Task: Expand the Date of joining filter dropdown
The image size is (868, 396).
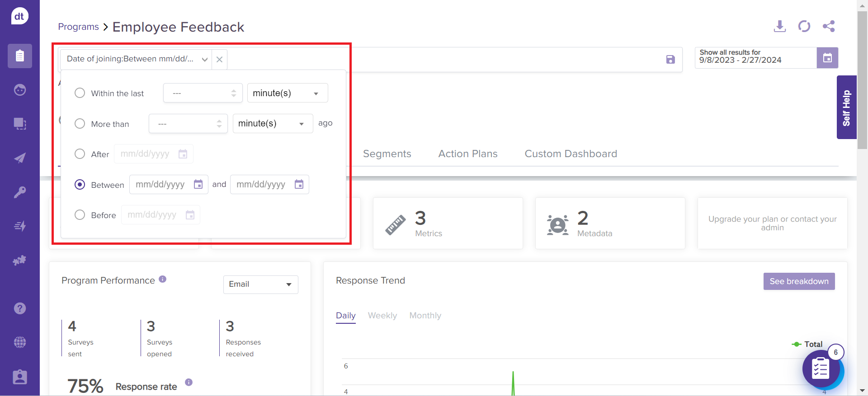Action: click(x=204, y=59)
